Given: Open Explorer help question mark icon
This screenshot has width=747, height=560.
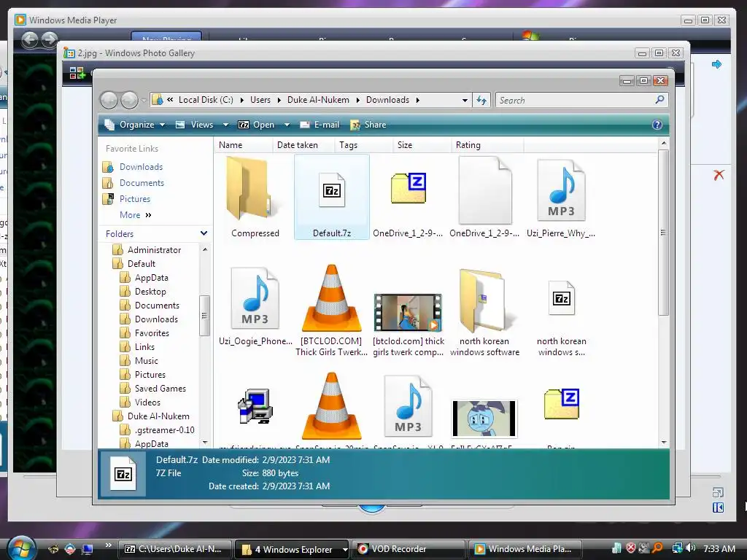Looking at the screenshot, I should pos(657,125).
